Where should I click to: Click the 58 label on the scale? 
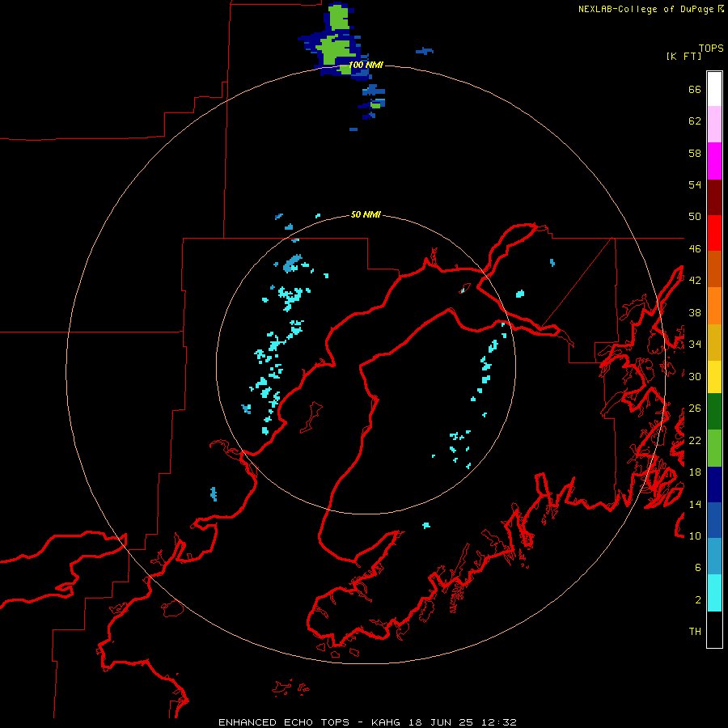tap(695, 153)
